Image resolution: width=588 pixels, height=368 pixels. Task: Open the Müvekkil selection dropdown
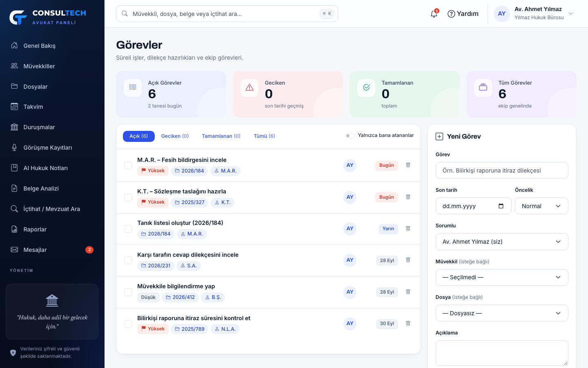[x=502, y=277]
